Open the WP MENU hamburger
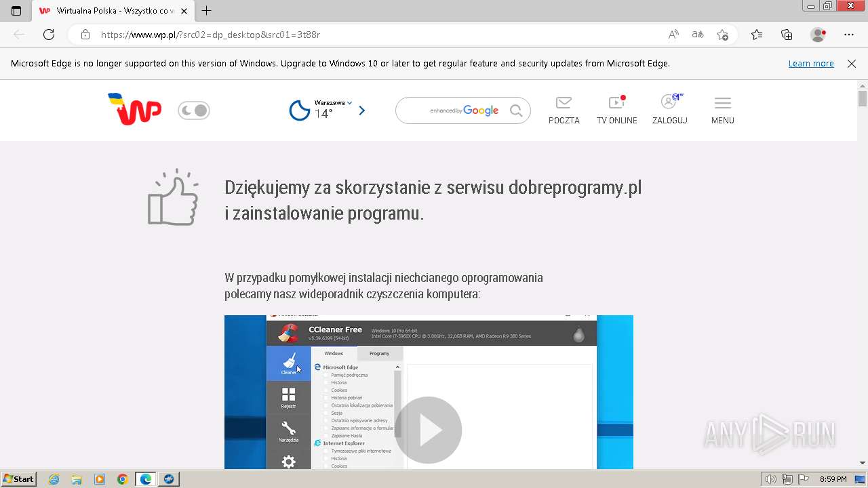This screenshot has width=868, height=488. click(723, 110)
